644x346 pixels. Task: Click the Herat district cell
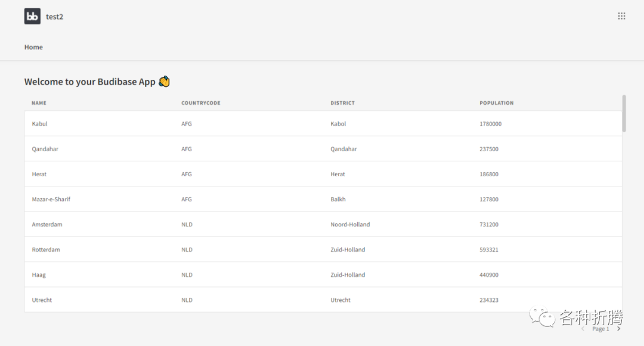[338, 174]
